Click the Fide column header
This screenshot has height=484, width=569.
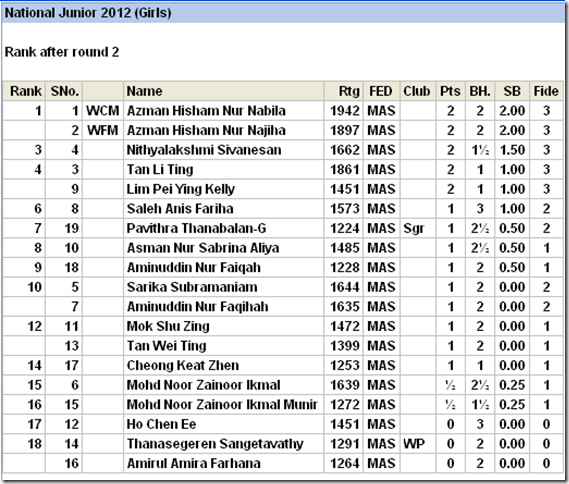[546, 91]
